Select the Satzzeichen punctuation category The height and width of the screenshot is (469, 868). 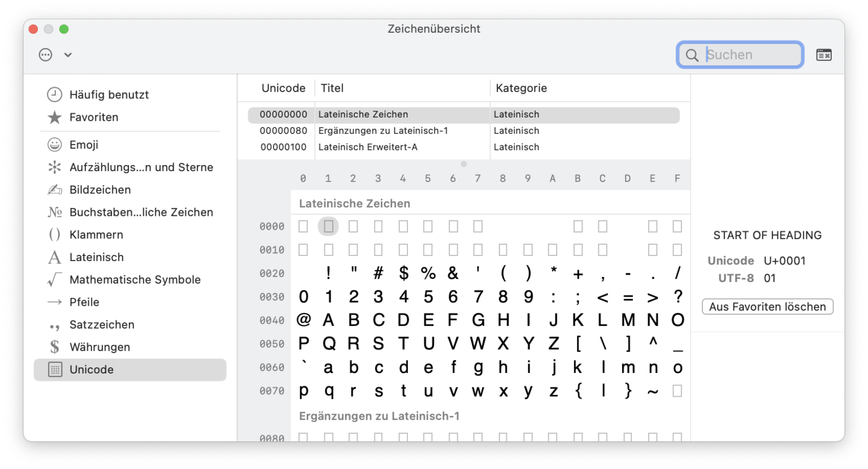[x=102, y=324]
